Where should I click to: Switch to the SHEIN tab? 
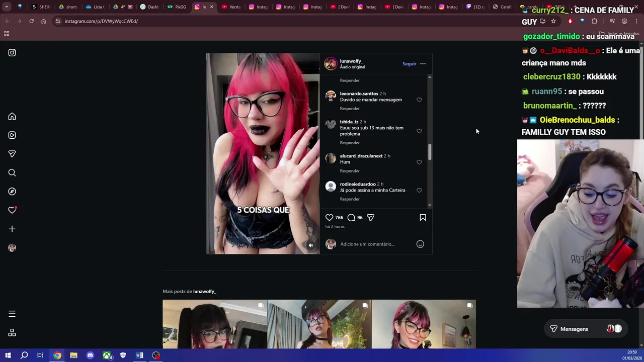coord(41,7)
